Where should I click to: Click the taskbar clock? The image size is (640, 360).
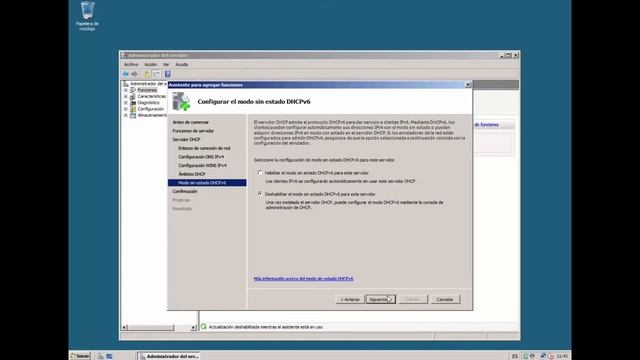tap(562, 356)
